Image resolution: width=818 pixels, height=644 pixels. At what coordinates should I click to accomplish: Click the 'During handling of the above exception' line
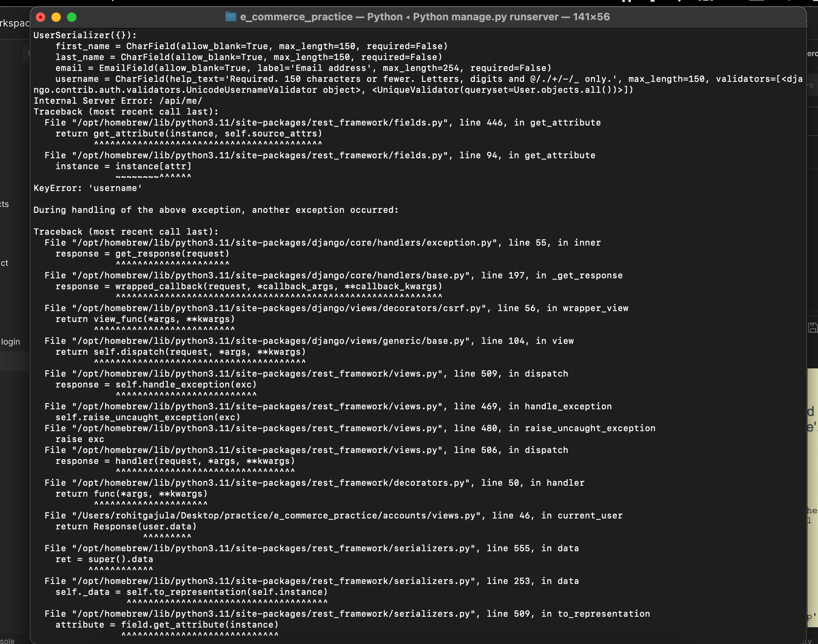(x=216, y=210)
